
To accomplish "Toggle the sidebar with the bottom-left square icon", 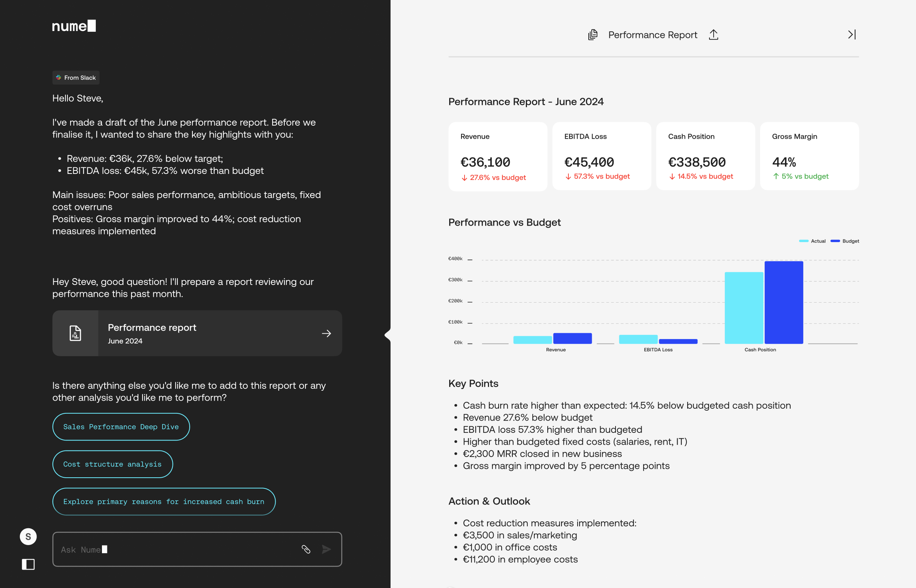I will [28, 564].
